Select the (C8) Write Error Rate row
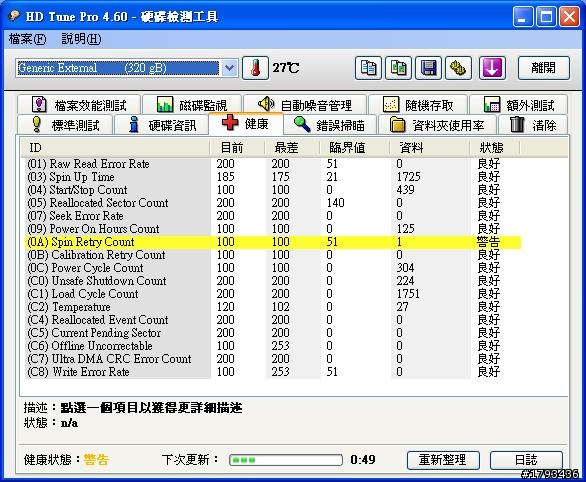586x482 pixels. pyautogui.click(x=273, y=372)
